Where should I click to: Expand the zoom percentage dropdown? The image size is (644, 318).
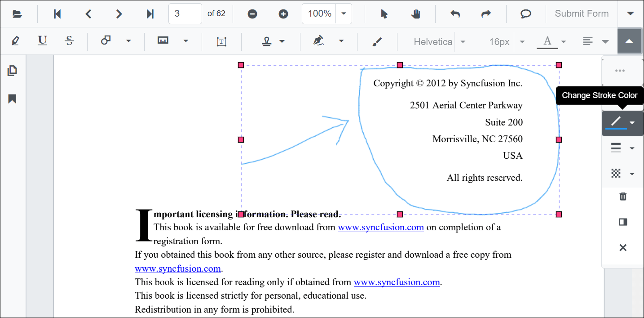[344, 14]
